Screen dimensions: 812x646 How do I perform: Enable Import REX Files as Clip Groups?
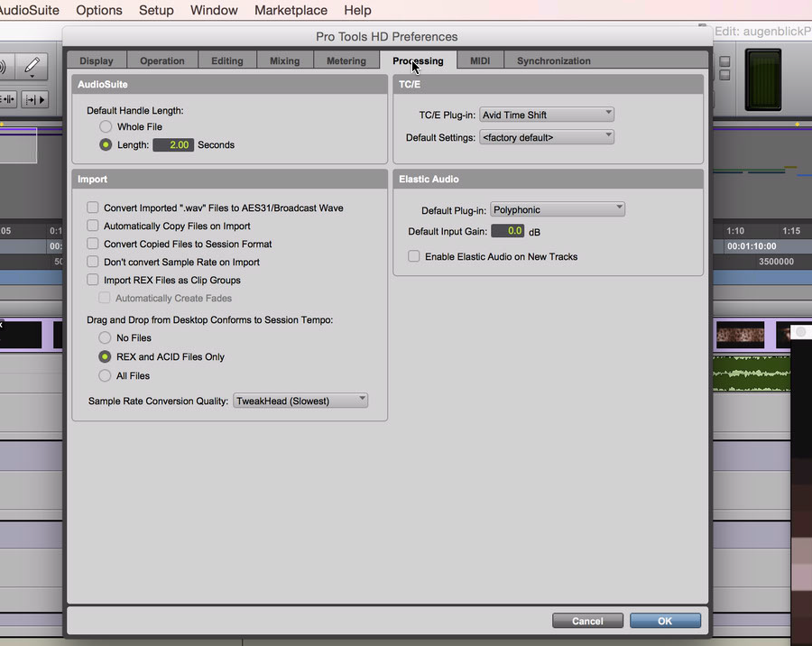click(x=93, y=281)
